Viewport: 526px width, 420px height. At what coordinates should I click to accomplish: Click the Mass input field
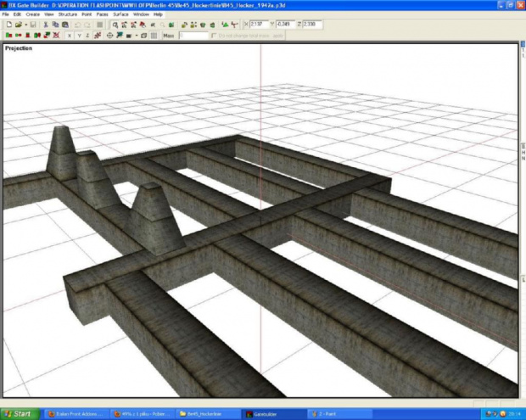tap(193, 36)
